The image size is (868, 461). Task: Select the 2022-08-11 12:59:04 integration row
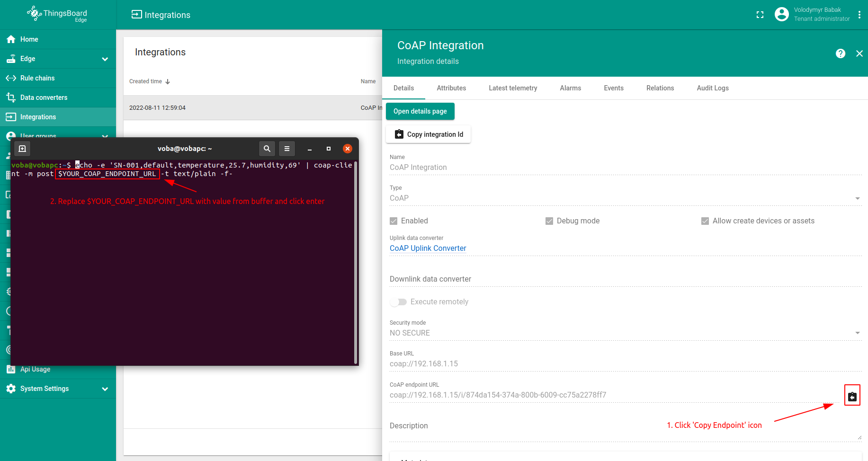[x=253, y=108]
